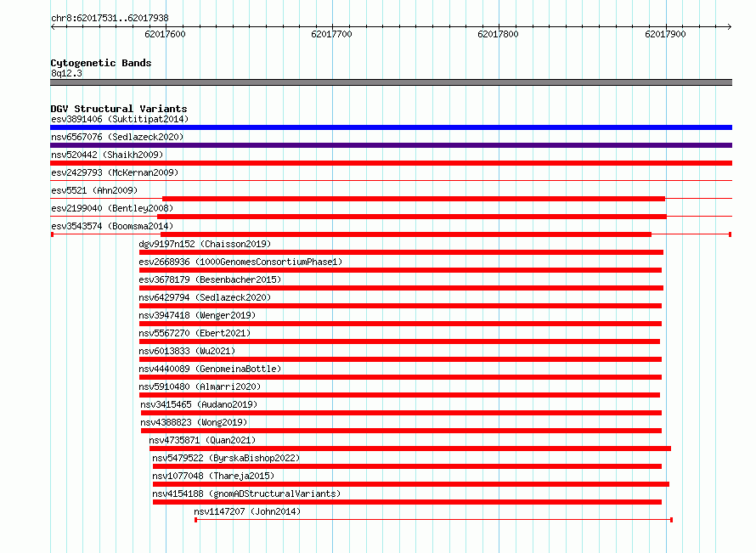
Task: Select the red bar under esv3543574 (Boomsma2014)
Action: [x=406, y=234]
